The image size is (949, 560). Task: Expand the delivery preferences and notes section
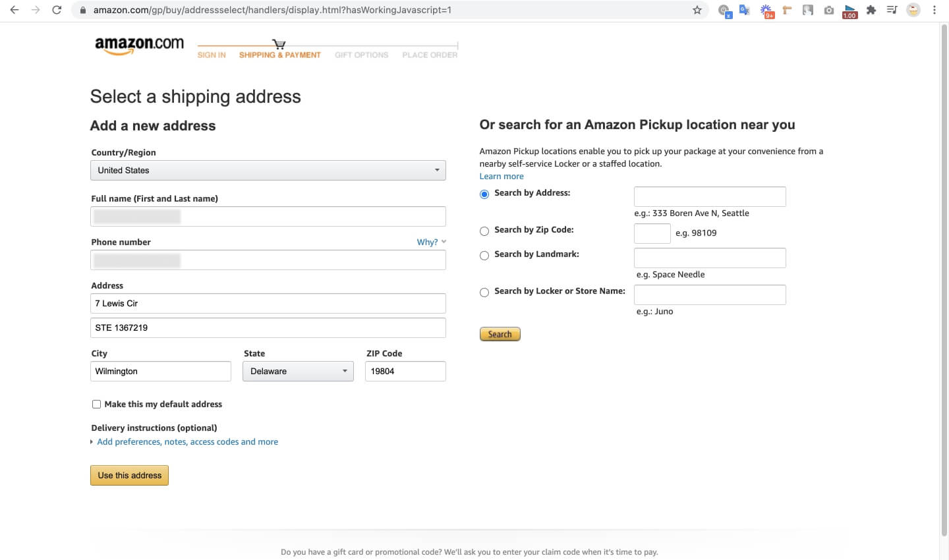click(187, 442)
